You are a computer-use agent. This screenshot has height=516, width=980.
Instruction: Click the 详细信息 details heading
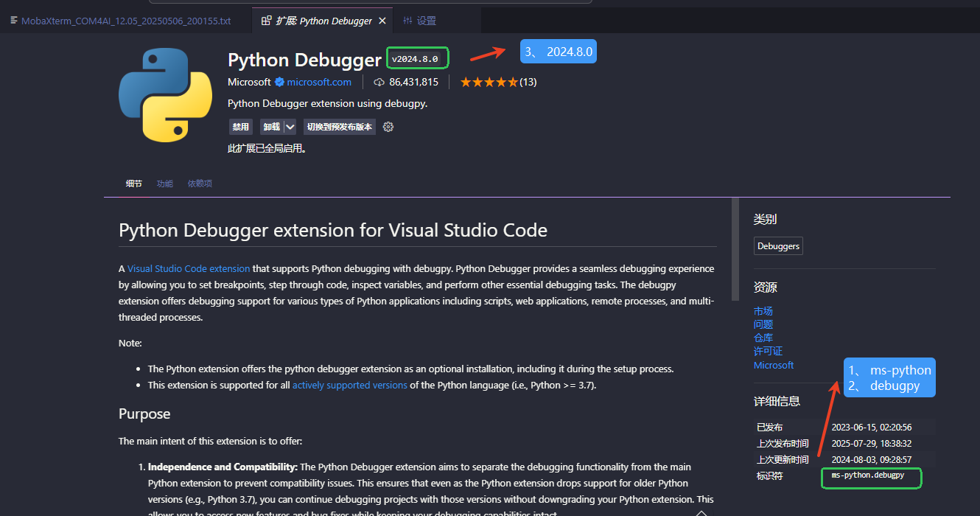(x=777, y=401)
